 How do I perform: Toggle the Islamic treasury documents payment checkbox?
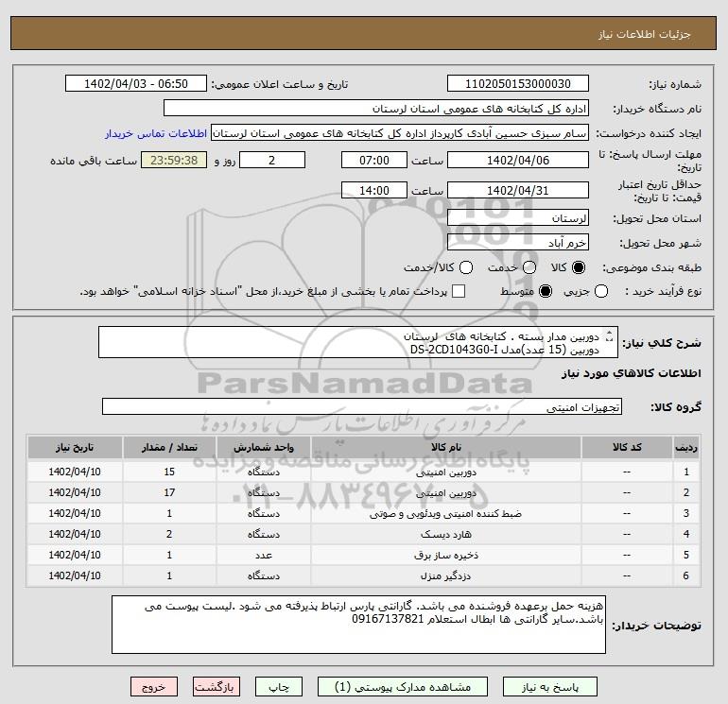point(459,291)
